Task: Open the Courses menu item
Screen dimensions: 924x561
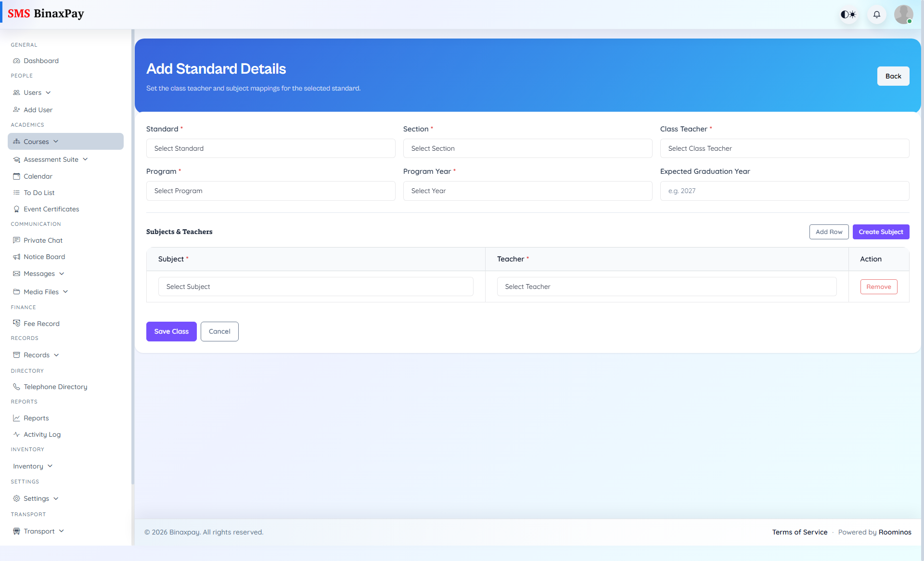Action: (36, 142)
